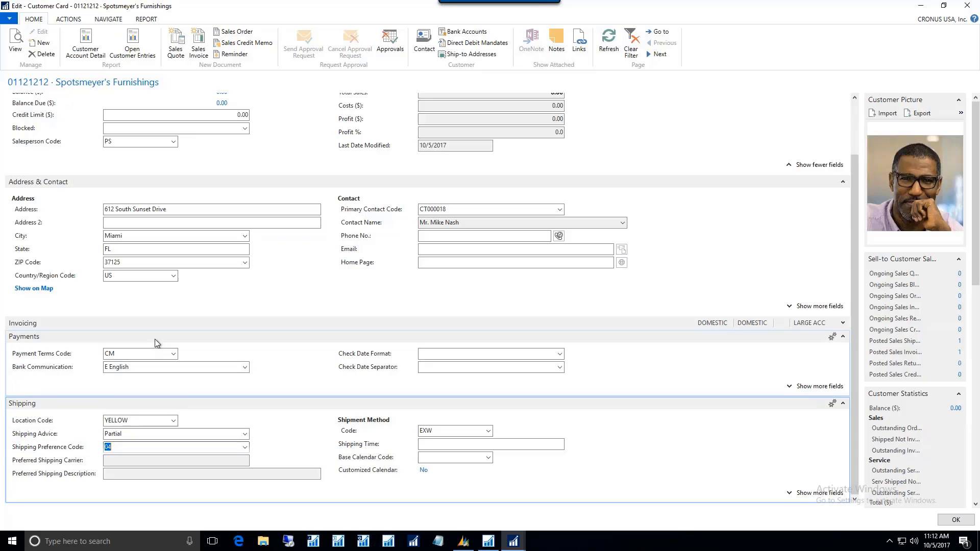Collapse the Address & Contact section
This screenshot has height=551, width=980.
843,181
